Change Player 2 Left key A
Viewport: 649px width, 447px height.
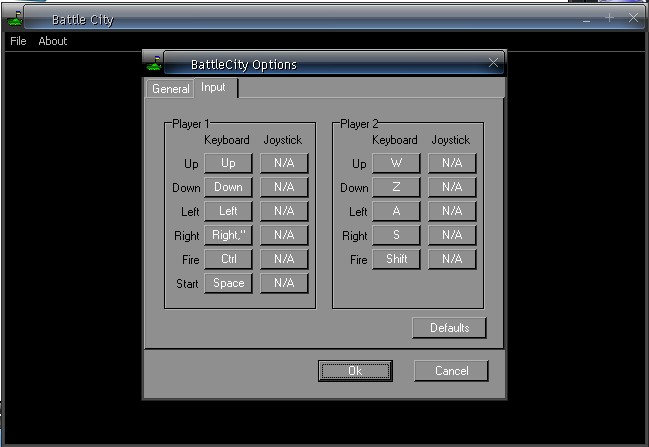(x=396, y=211)
